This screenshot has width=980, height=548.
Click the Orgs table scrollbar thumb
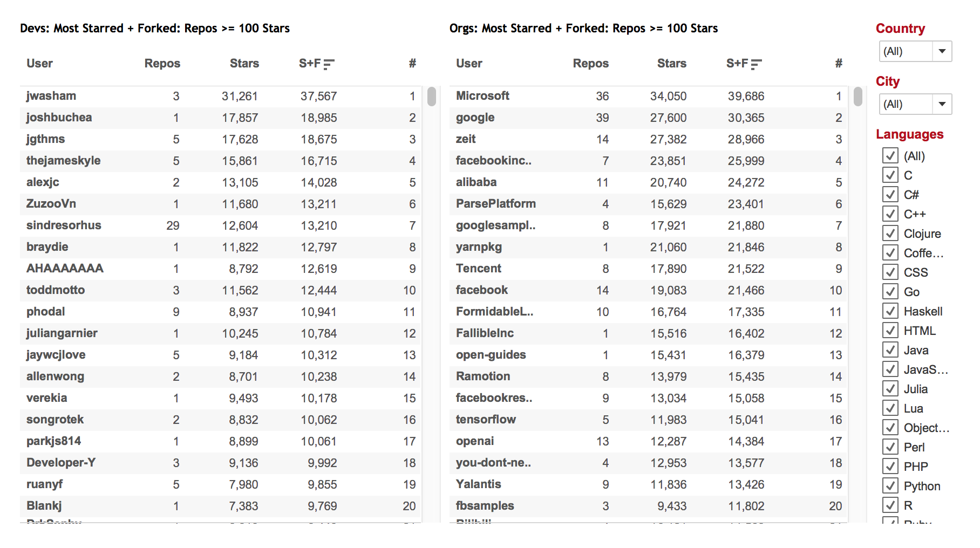(x=857, y=97)
